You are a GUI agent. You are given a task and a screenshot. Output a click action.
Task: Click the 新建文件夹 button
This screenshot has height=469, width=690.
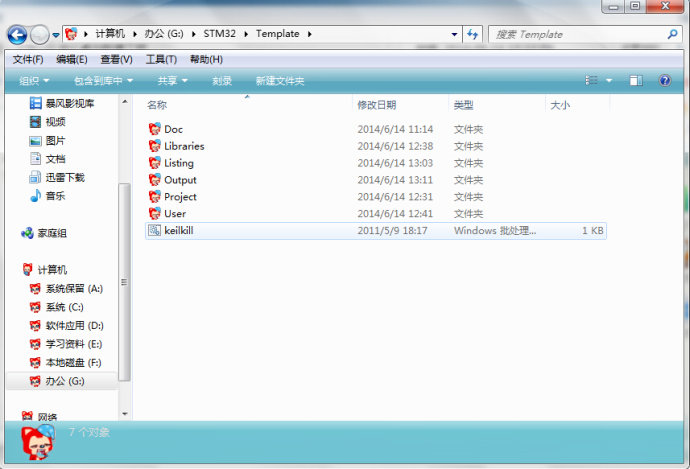click(279, 81)
